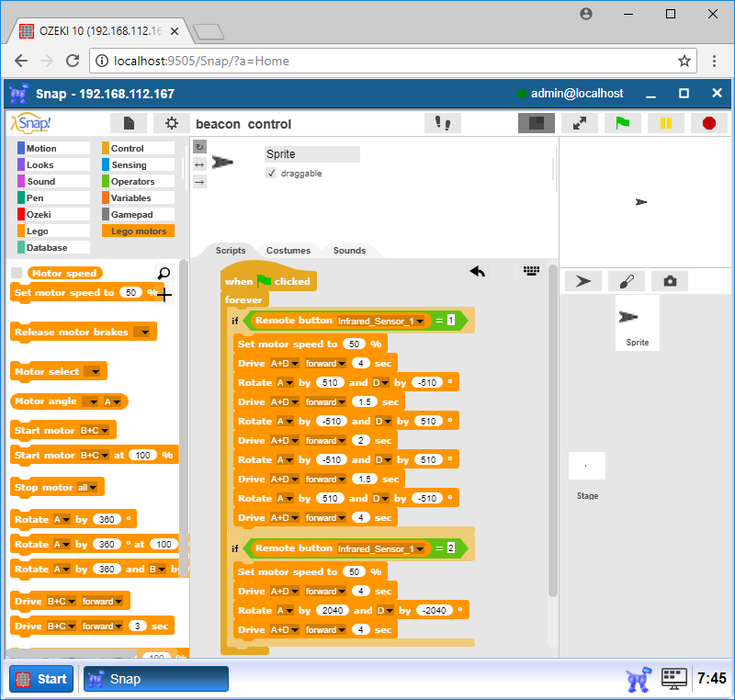
Task: Click the blue robot dog tray icon
Action: click(639, 679)
